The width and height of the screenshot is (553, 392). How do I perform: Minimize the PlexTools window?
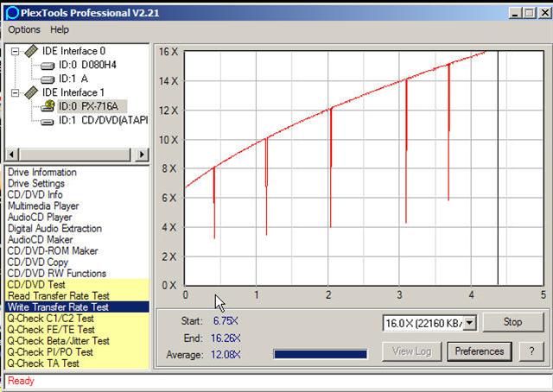[515, 14]
